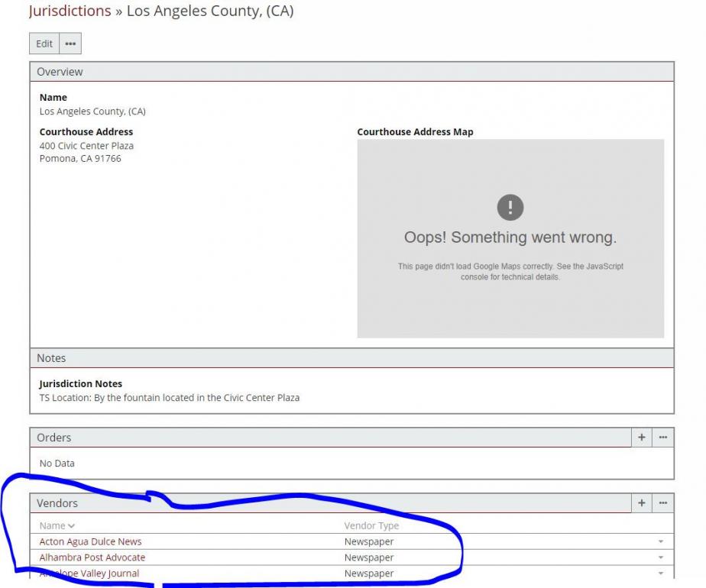The image size is (706, 588).
Task: Open the Alhambra Post Advocate vendor
Action: (x=92, y=557)
